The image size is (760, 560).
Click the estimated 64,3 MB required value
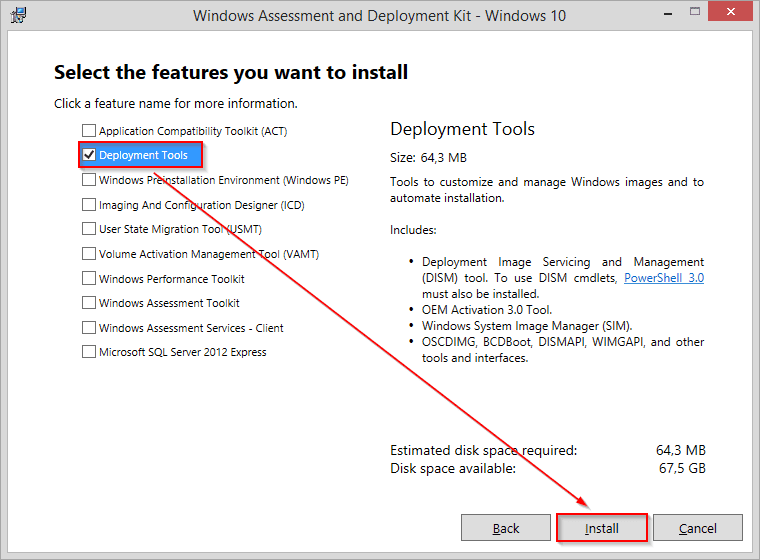point(681,450)
